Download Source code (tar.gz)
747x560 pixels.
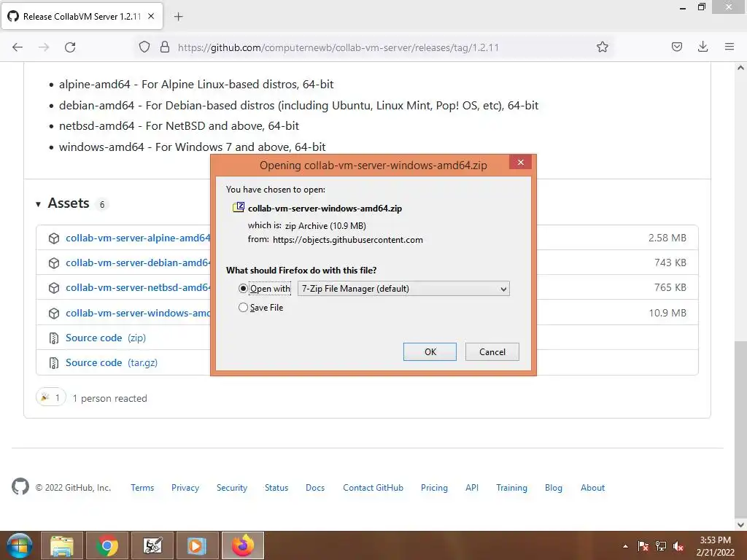coord(112,362)
